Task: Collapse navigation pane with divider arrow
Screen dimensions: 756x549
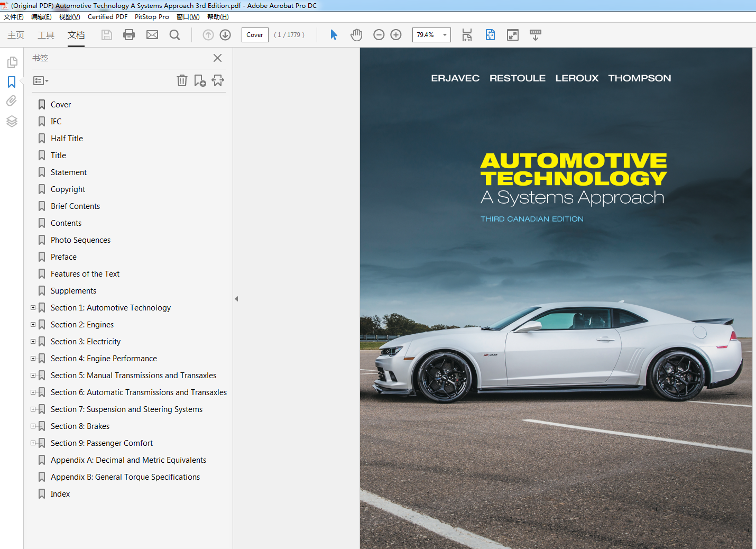Action: click(236, 299)
